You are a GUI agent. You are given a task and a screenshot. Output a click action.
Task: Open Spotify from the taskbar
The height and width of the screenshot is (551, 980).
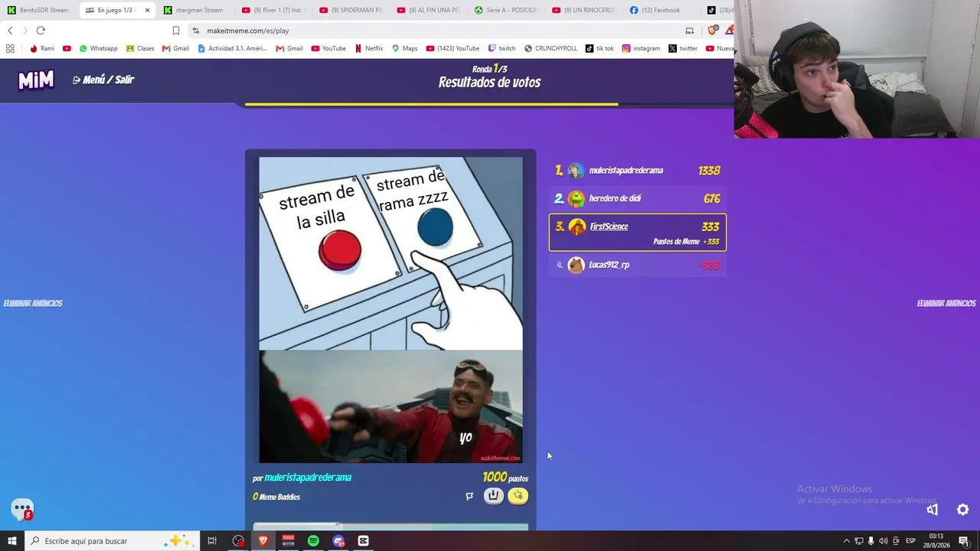click(313, 541)
